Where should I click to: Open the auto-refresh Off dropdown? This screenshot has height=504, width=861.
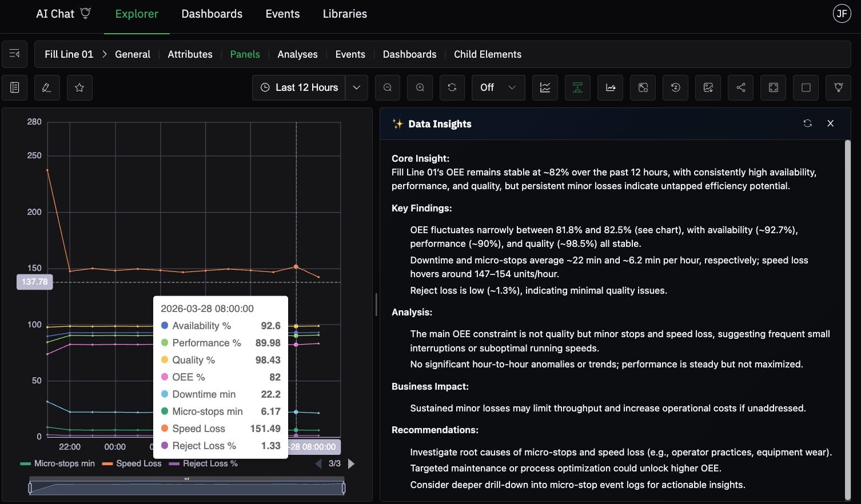click(498, 87)
